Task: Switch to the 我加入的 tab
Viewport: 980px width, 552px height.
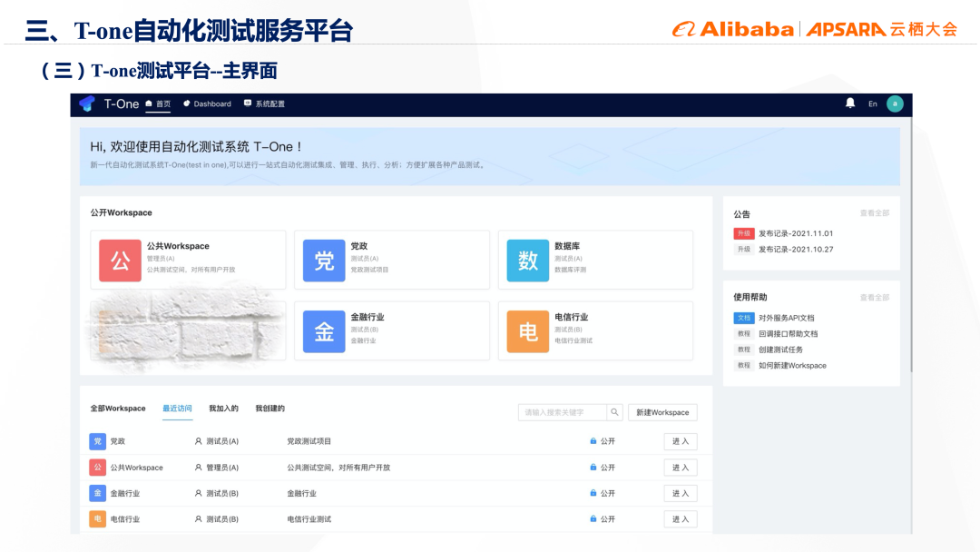Action: tap(224, 409)
